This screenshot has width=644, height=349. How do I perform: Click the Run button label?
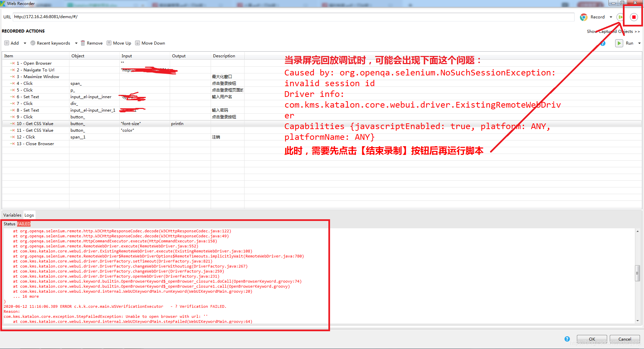click(x=630, y=43)
